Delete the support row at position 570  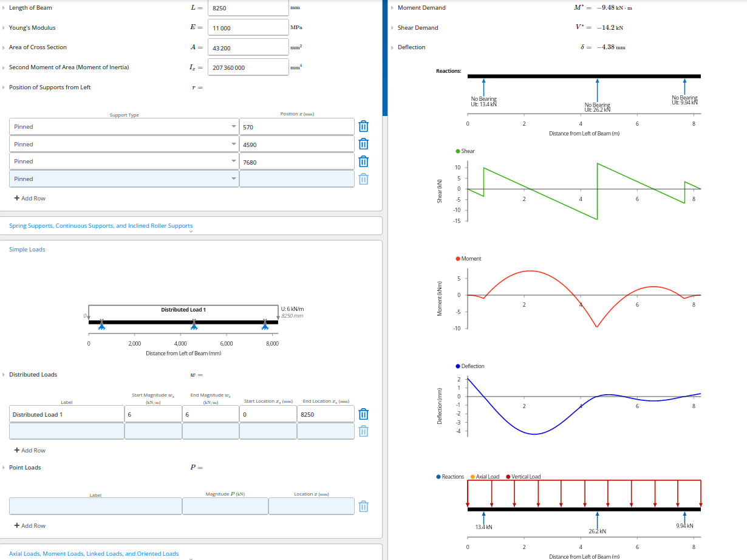[x=363, y=126]
